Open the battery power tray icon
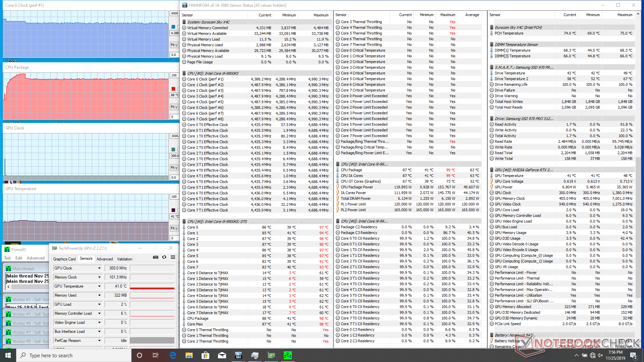 (584, 355)
